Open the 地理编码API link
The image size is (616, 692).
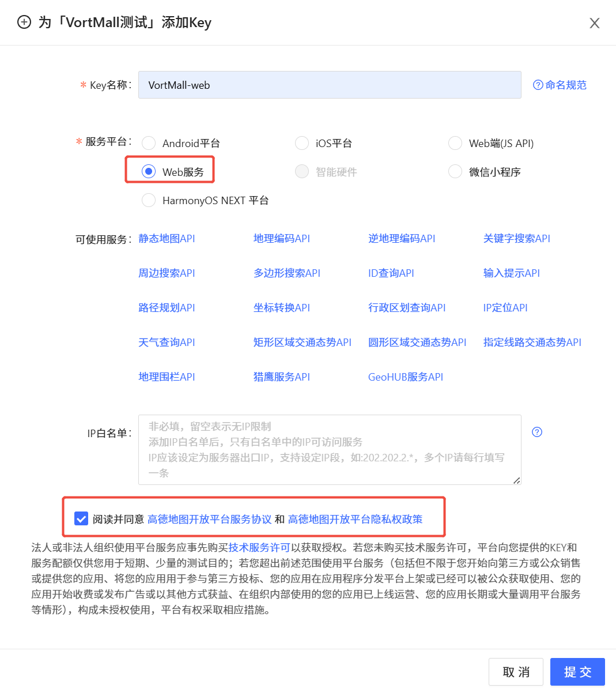coord(281,239)
